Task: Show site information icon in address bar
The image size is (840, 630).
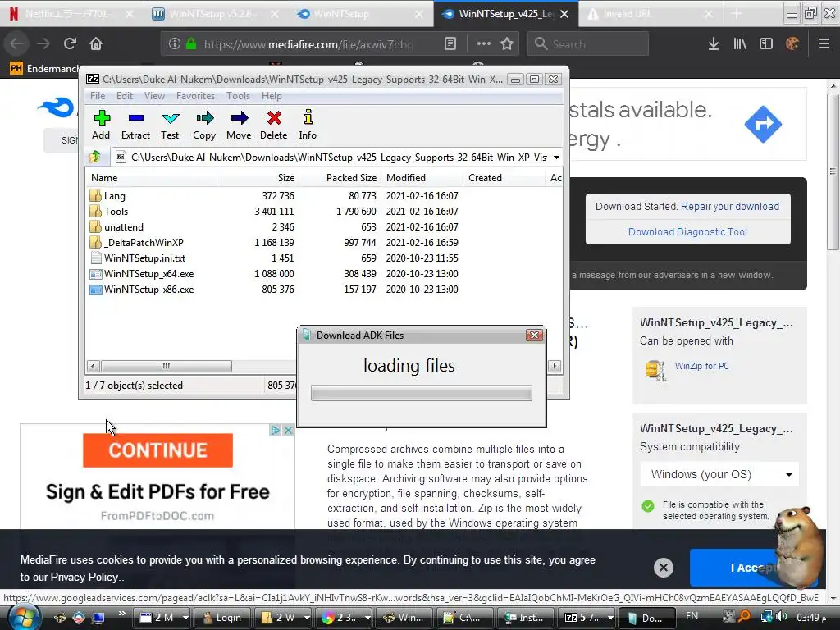Action: click(174, 44)
